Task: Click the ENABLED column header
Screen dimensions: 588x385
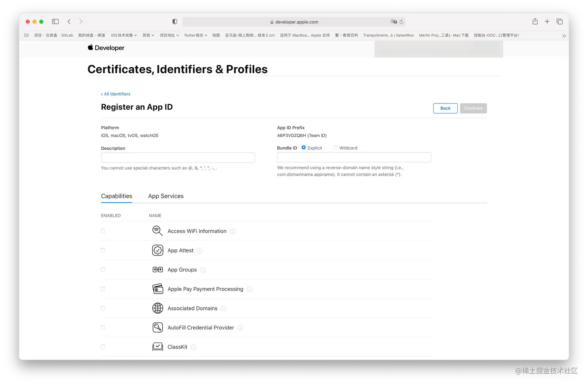Action: (x=111, y=215)
